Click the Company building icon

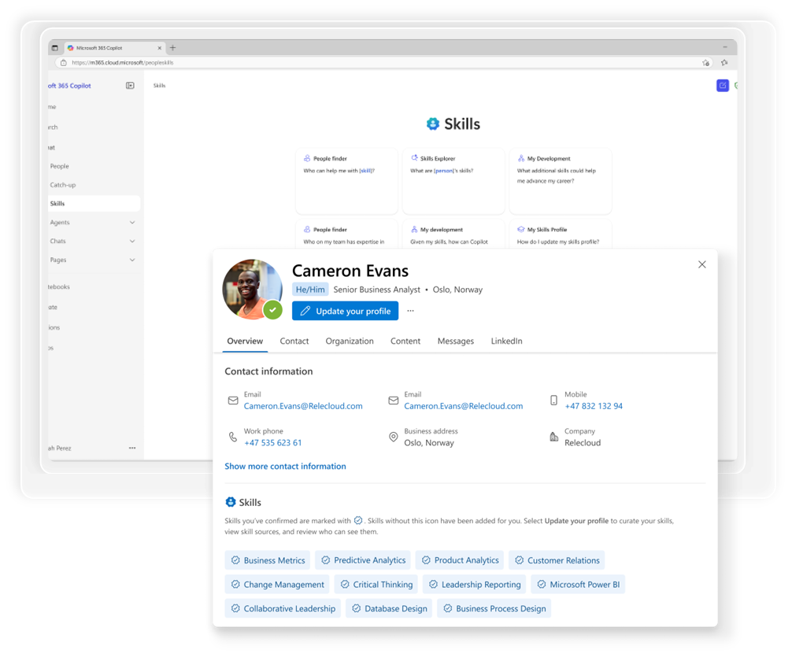pyautogui.click(x=553, y=437)
